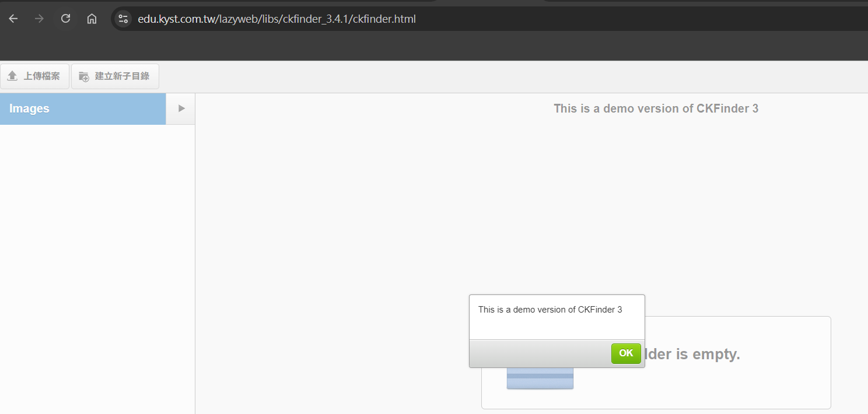Click the 上傳檔案 upload button
Image resolution: width=868 pixels, height=414 pixels.
[34, 76]
